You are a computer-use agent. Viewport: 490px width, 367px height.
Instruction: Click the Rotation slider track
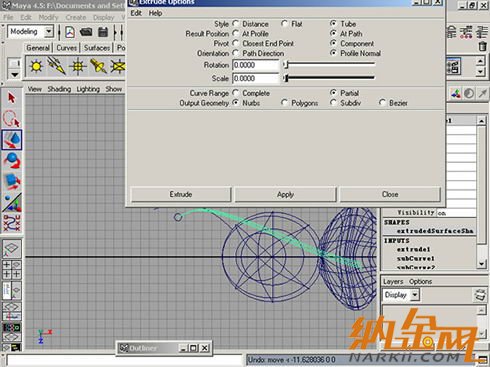[330, 65]
